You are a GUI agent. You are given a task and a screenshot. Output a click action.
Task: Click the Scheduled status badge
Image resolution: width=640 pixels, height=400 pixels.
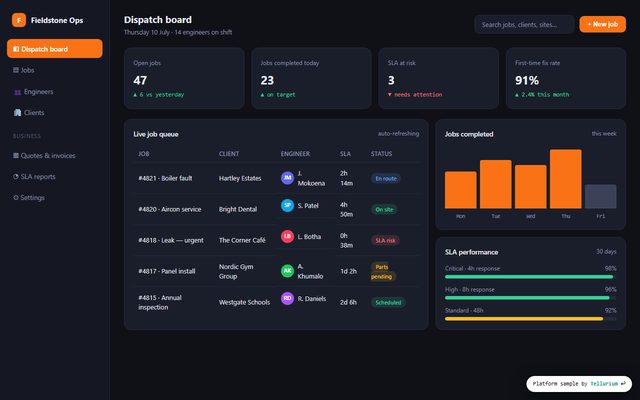coord(388,302)
